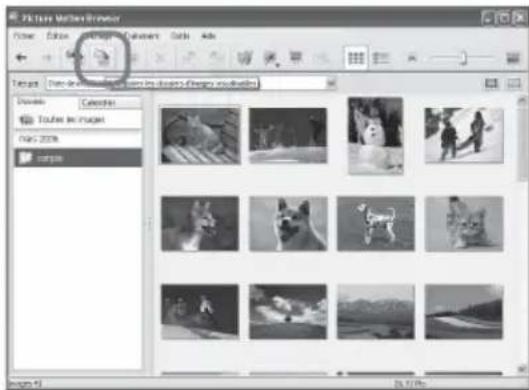Select Toutes les images in the folder list
529x390 pixels.
(x=78, y=119)
